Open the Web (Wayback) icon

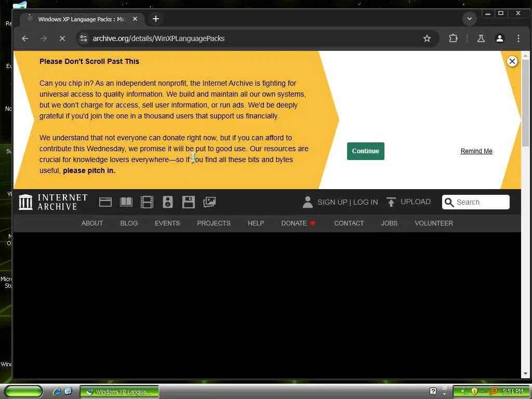tap(105, 202)
